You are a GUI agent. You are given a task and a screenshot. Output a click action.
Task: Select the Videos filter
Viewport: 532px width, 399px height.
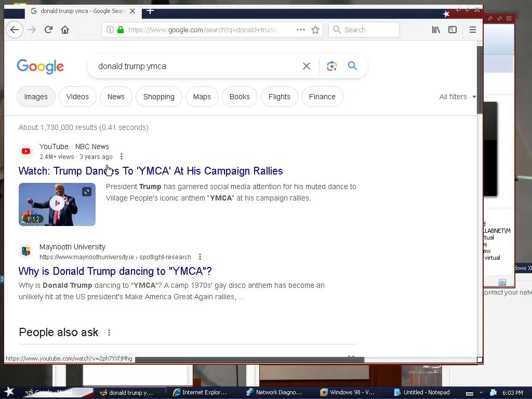[77, 97]
